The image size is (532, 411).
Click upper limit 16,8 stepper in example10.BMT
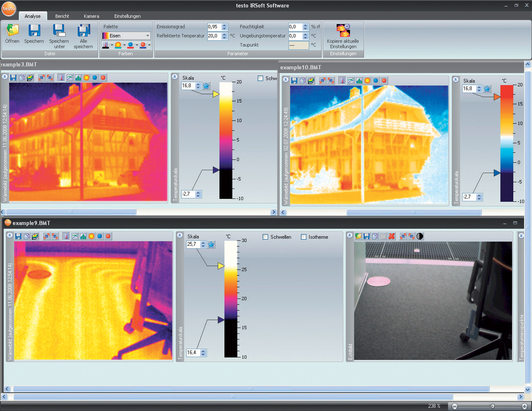[x=479, y=89]
